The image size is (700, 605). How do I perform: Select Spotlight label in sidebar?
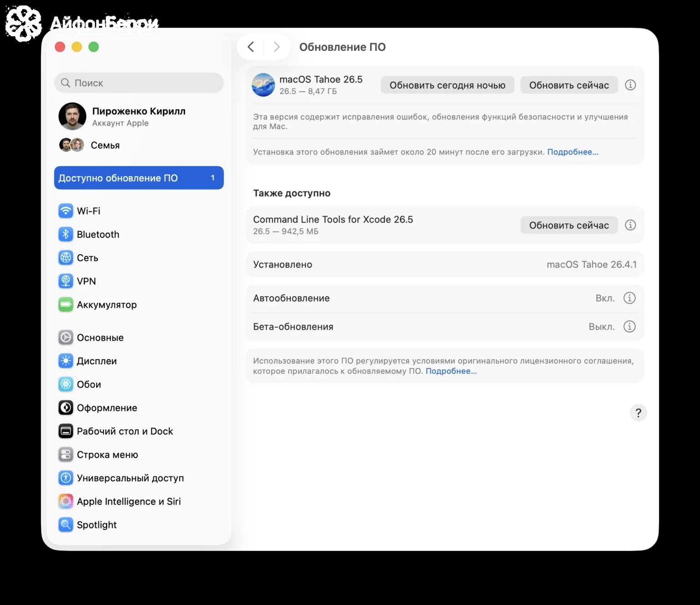point(97,525)
